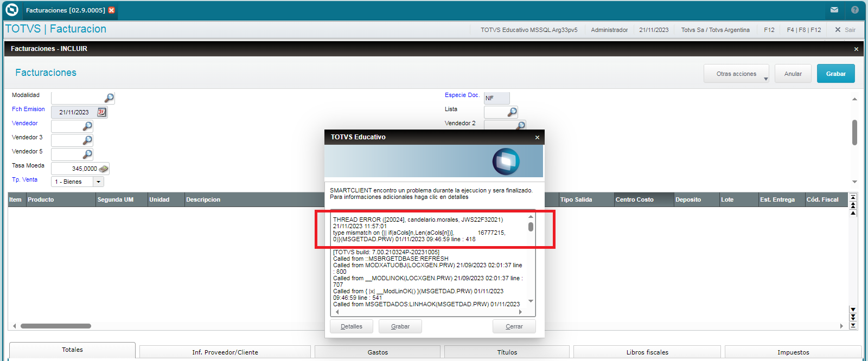
Task: Click Detalles in the error dialog
Action: tap(352, 326)
